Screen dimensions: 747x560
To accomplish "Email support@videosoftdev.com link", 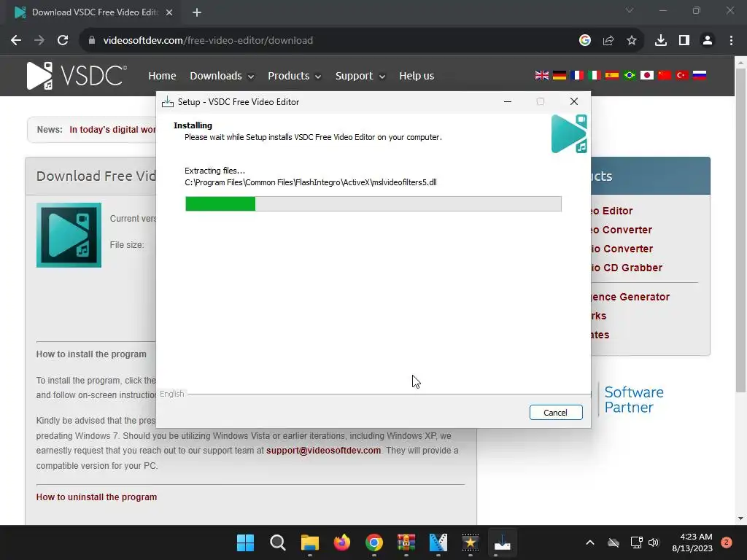I will (x=323, y=451).
